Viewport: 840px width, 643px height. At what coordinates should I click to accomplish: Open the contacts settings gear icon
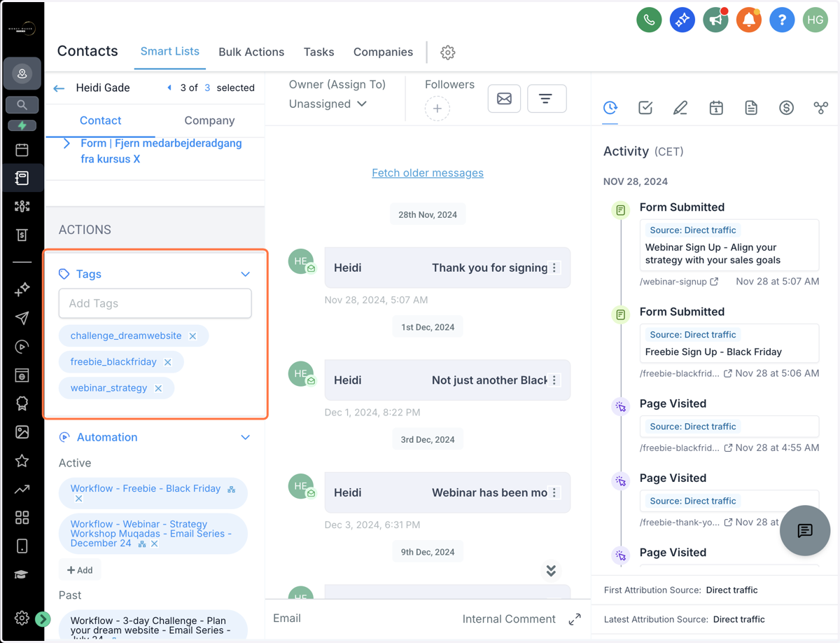(448, 53)
